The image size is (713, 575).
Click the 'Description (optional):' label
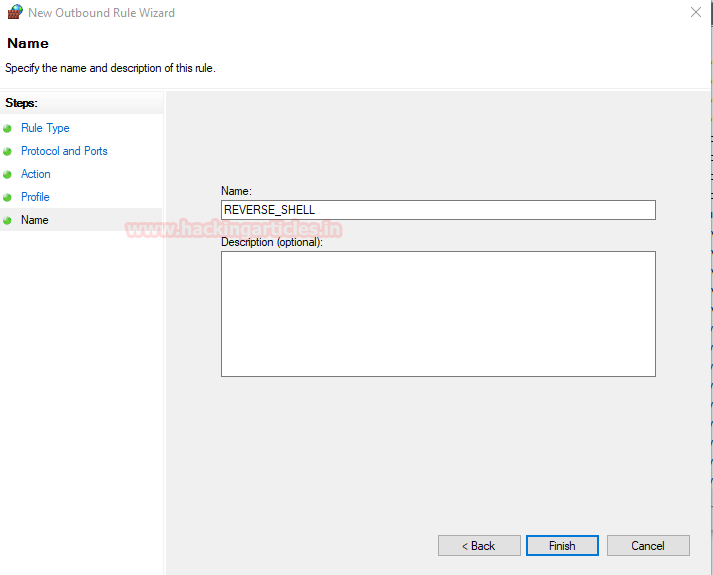point(272,242)
